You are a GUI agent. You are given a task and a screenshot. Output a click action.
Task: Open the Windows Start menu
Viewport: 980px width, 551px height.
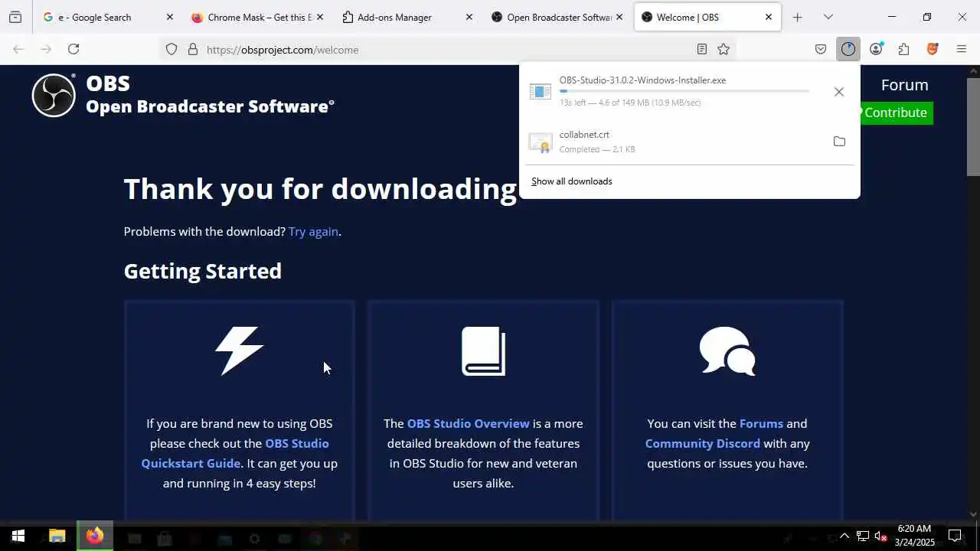18,536
